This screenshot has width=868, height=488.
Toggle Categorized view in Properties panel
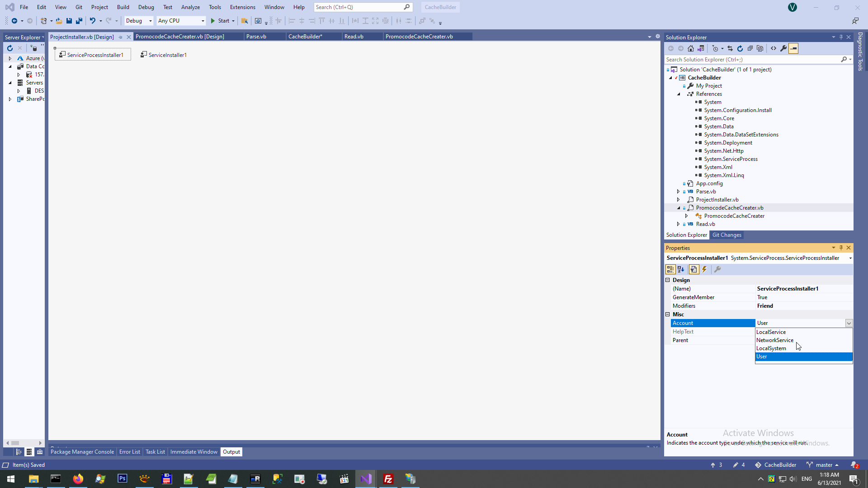click(x=670, y=270)
